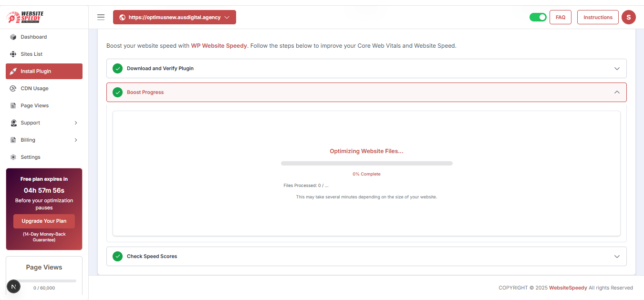Click the Instructions button
644x300 pixels.
pos(598,17)
